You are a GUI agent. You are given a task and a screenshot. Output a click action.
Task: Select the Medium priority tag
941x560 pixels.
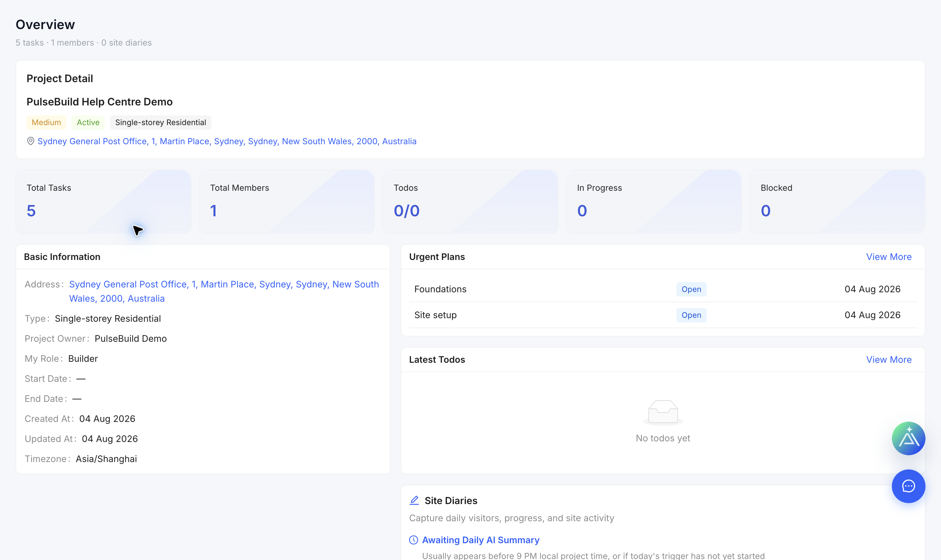coord(47,122)
